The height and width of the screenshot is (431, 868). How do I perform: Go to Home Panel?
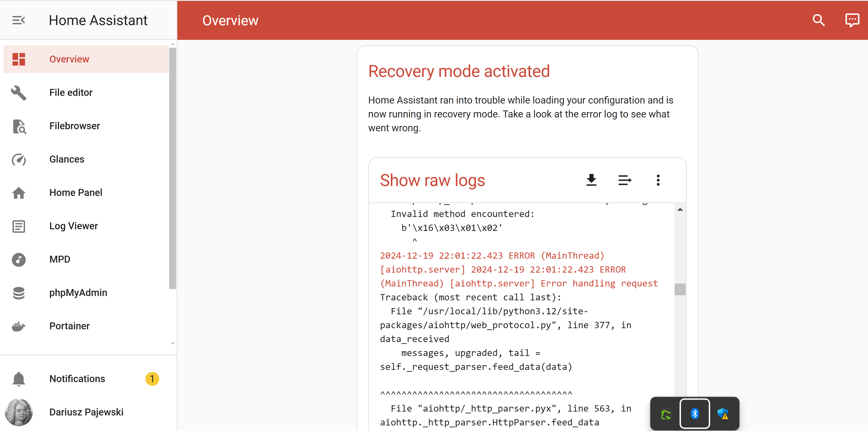[76, 193]
